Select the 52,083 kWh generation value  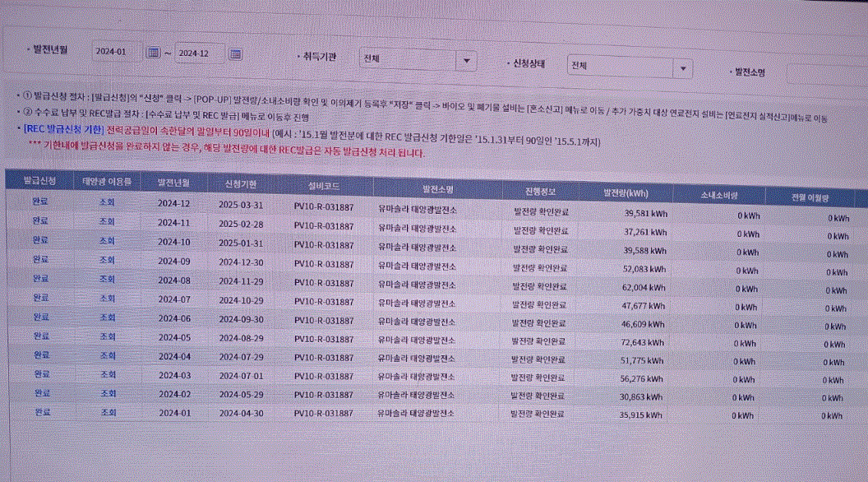coord(644,269)
